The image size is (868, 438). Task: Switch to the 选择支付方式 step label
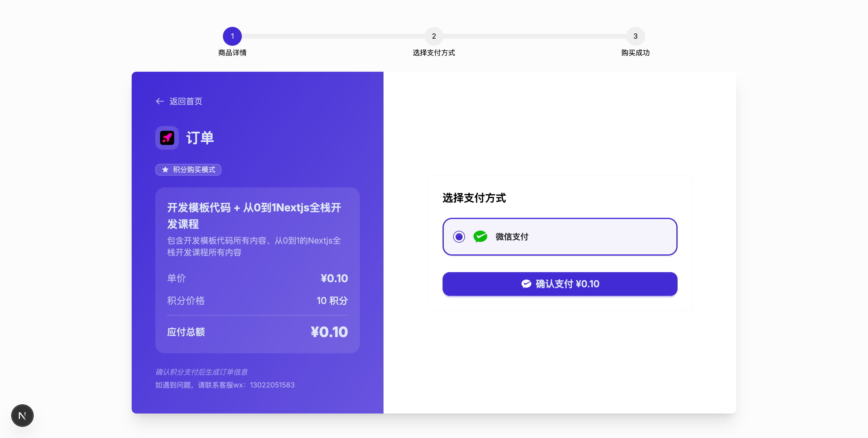coord(434,53)
